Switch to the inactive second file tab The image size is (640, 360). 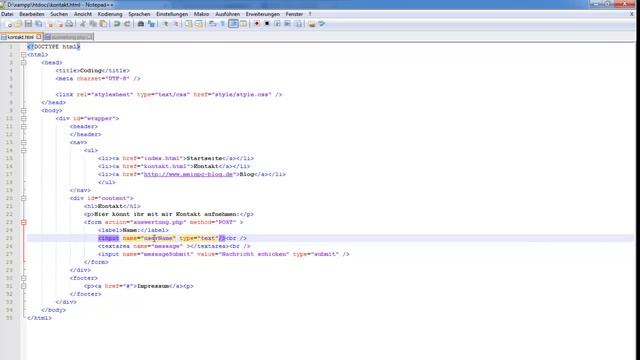[69, 37]
